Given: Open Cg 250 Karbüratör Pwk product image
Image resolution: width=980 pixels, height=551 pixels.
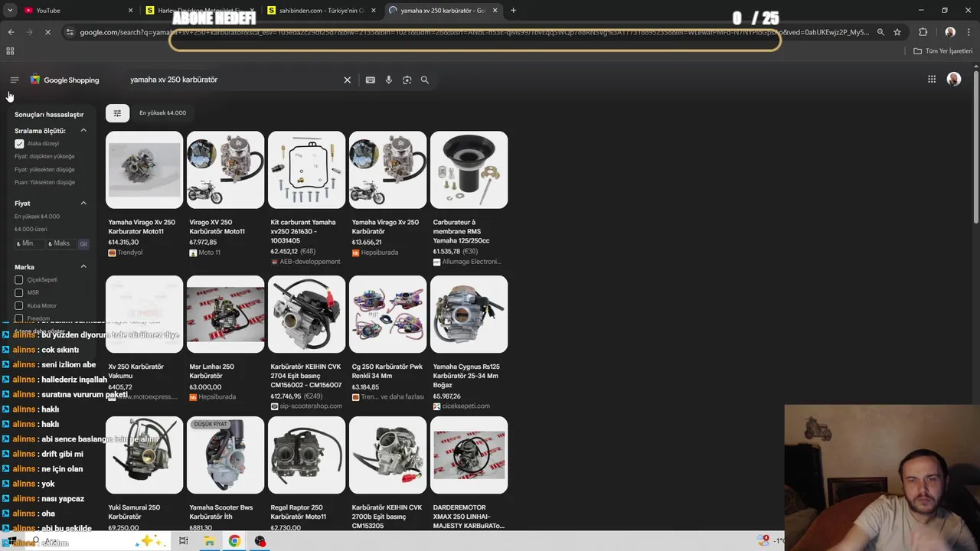Looking at the screenshot, I should pyautogui.click(x=387, y=315).
